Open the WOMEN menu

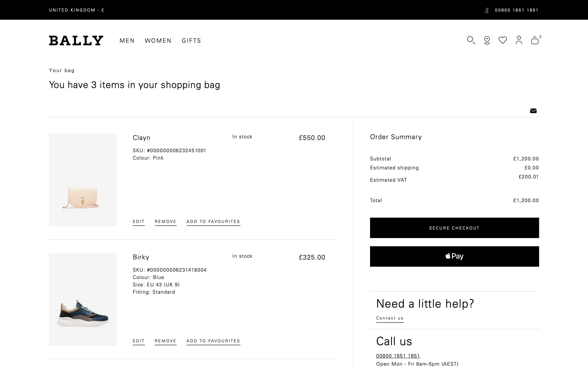(x=158, y=41)
